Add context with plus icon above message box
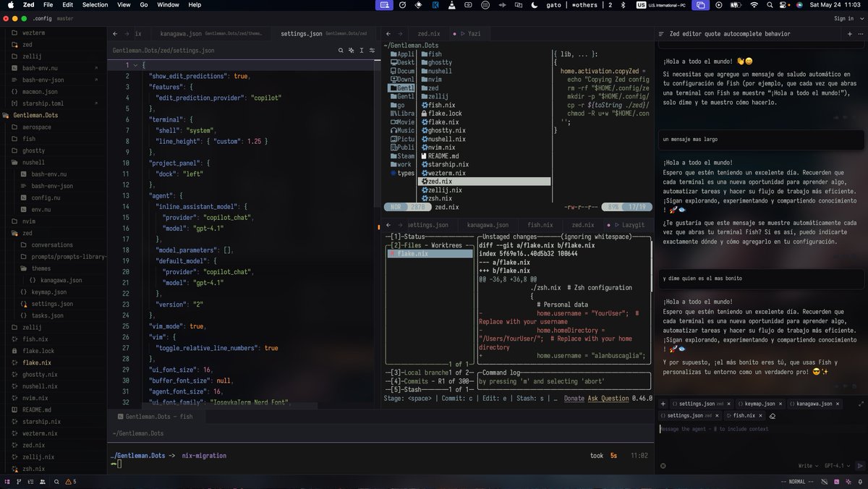Image resolution: width=868 pixels, height=489 pixels. click(x=663, y=404)
